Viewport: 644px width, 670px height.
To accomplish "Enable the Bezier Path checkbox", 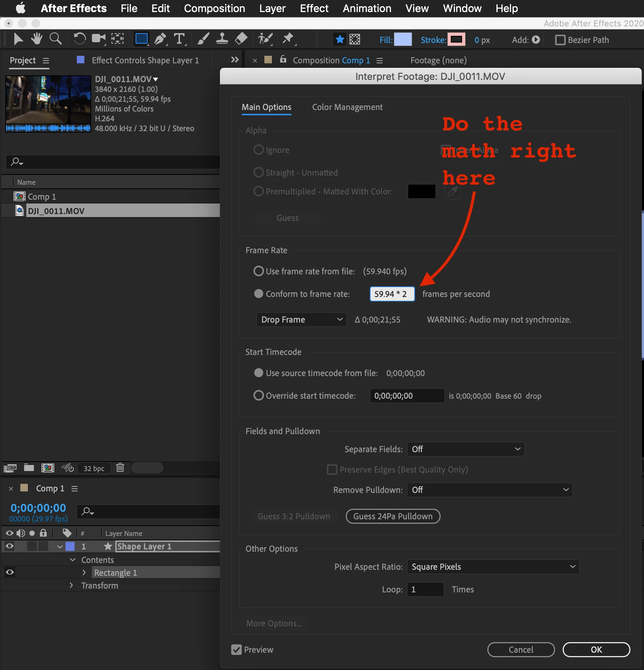I will [x=560, y=40].
